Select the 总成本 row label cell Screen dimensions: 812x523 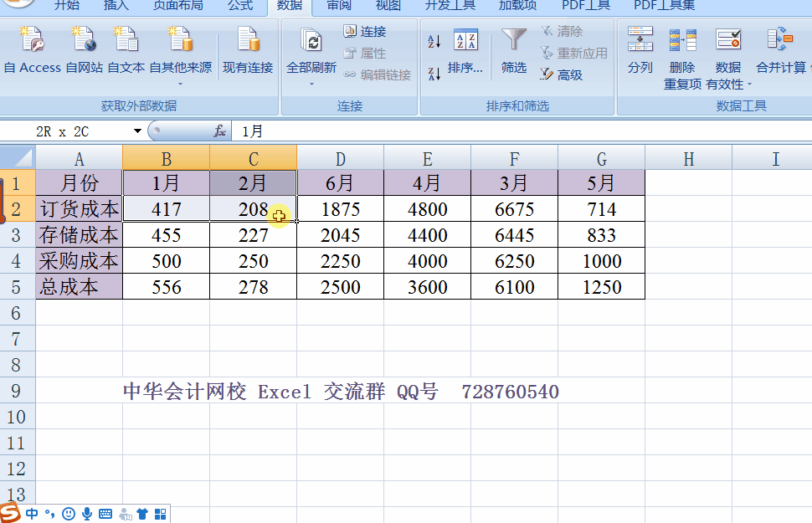(79, 287)
